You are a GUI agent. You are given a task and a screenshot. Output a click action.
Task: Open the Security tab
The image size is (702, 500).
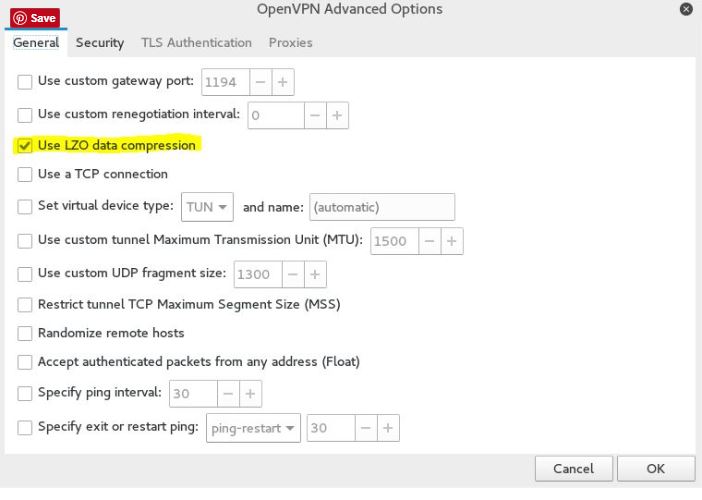tap(100, 43)
